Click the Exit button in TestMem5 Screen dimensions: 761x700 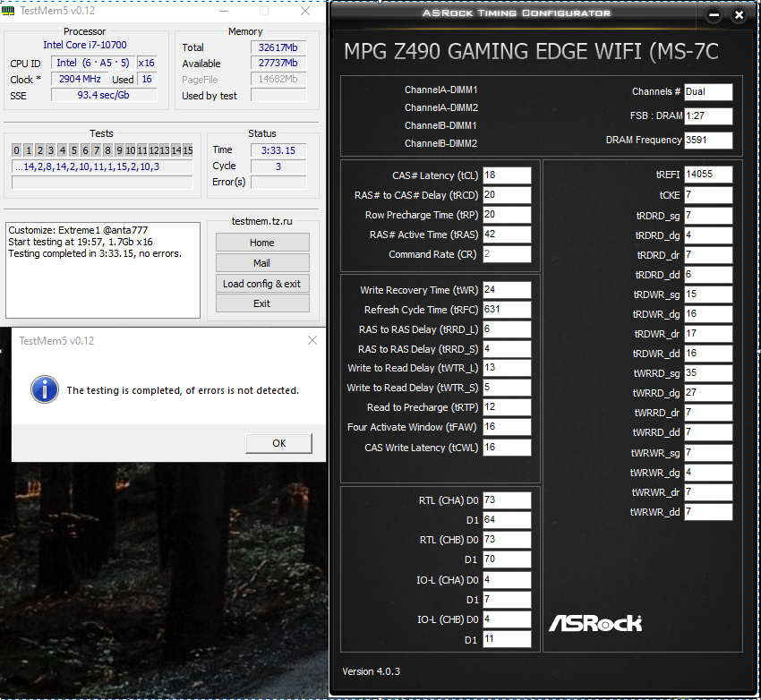[x=262, y=303]
